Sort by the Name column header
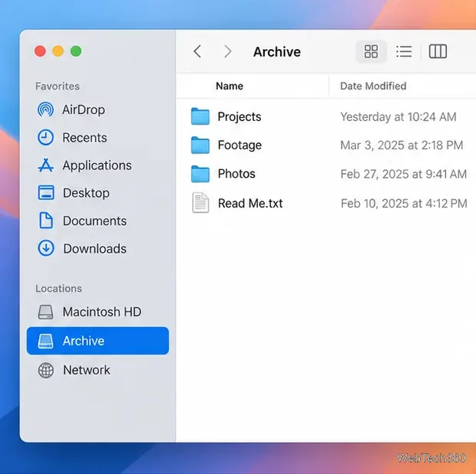 229,86
